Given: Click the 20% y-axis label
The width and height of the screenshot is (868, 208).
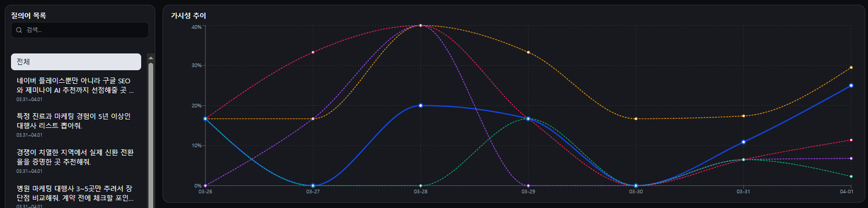Looking at the screenshot, I should 196,106.
